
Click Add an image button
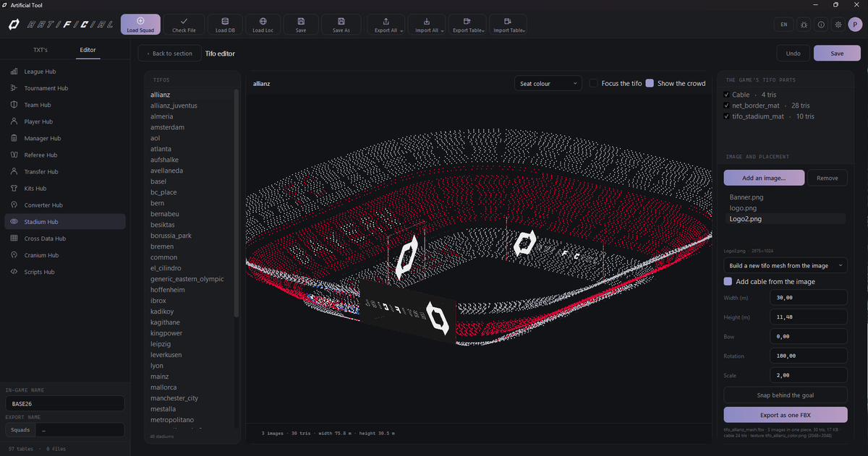[764, 178]
